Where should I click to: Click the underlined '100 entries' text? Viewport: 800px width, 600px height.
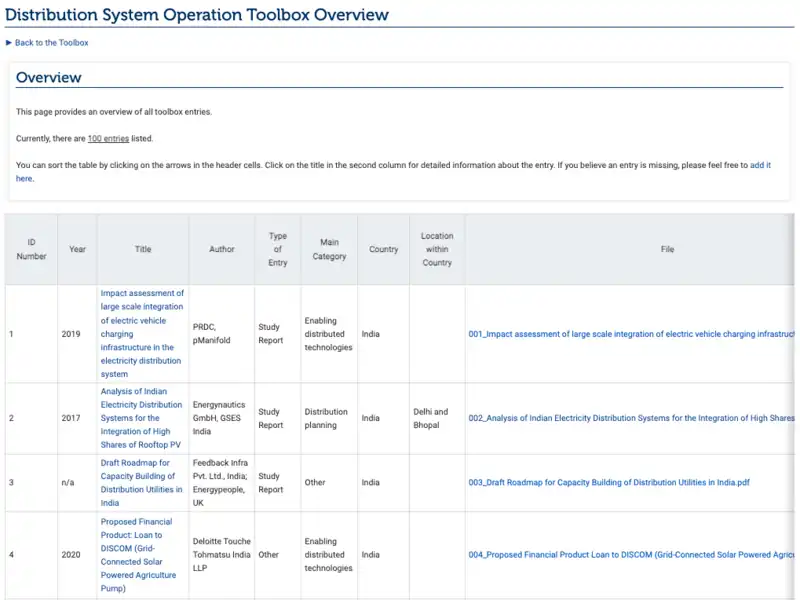tap(108, 138)
